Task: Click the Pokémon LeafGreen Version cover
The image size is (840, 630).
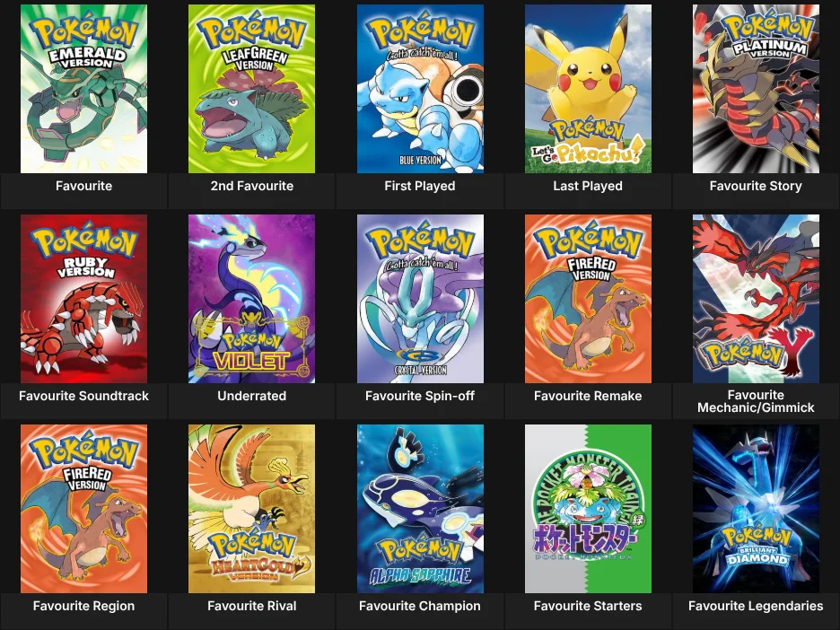Action: coord(252,89)
